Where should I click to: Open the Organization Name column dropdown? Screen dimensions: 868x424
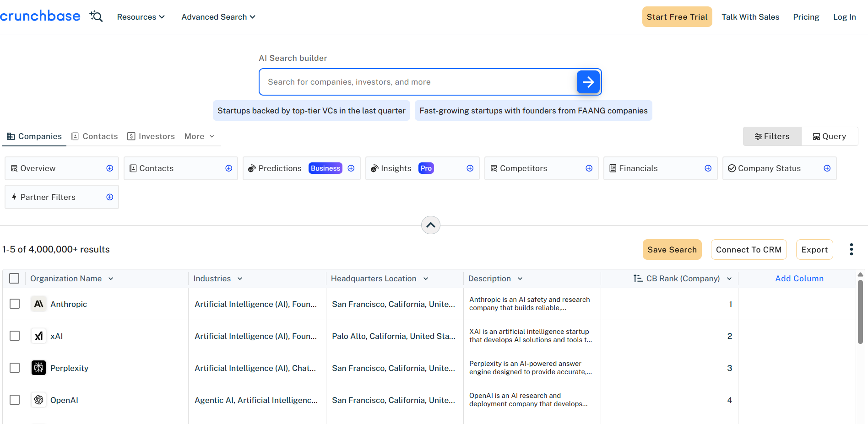tap(111, 279)
